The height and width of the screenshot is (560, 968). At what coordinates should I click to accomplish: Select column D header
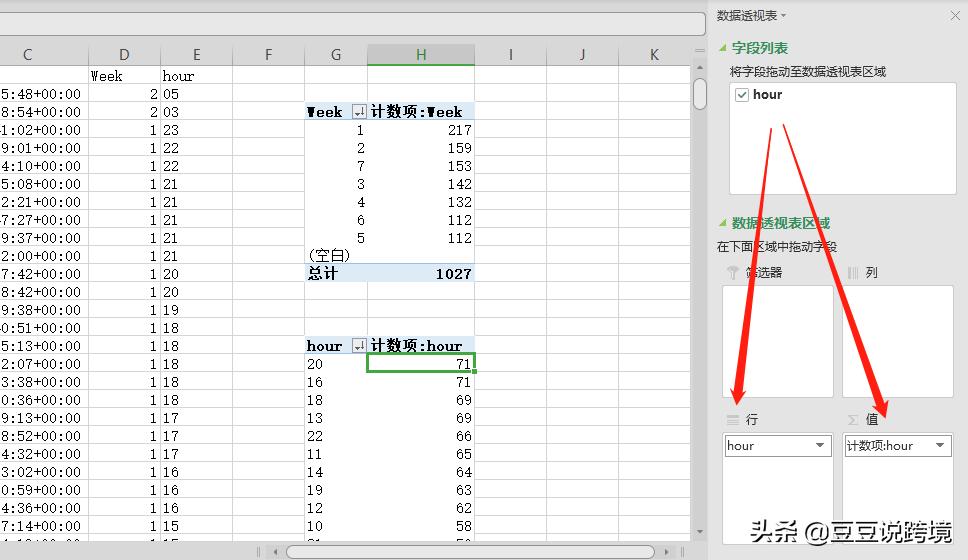(x=124, y=55)
